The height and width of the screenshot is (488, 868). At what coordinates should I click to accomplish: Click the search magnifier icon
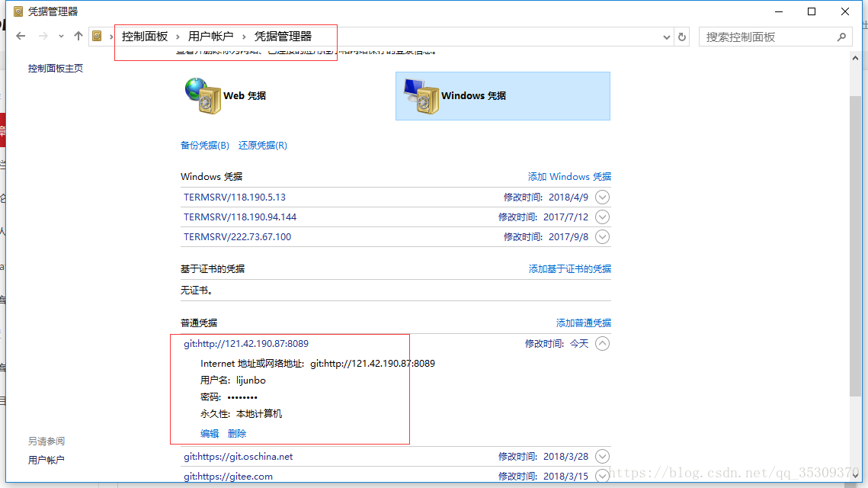(x=841, y=37)
